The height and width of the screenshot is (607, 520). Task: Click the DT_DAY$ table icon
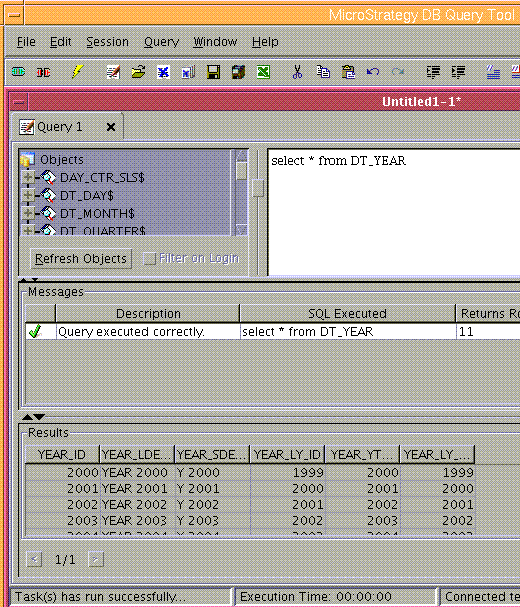point(48,195)
